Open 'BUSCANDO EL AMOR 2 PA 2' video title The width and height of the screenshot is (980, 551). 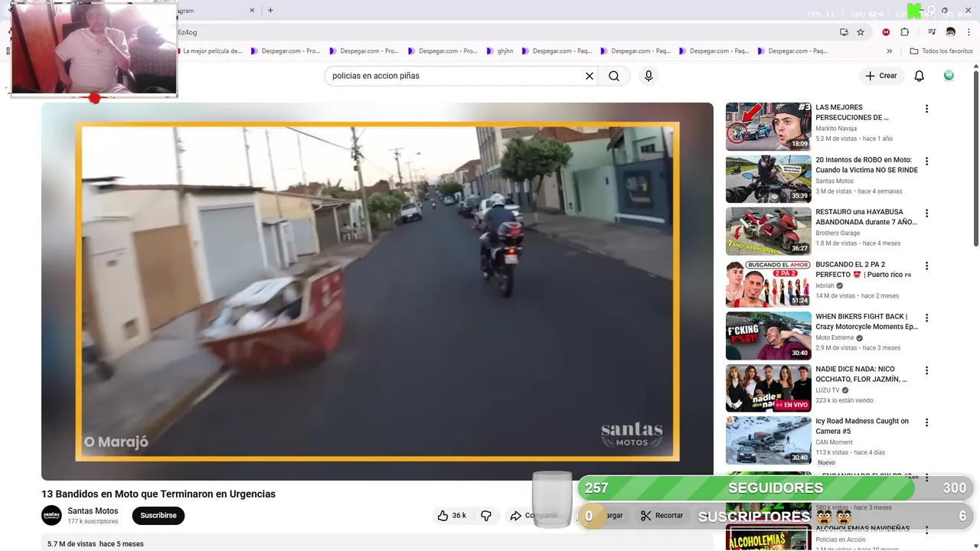coord(864,269)
